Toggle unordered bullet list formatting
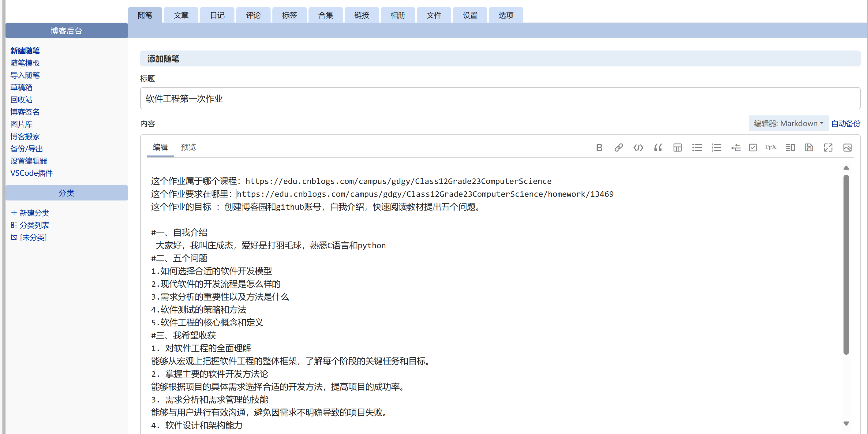The width and height of the screenshot is (868, 434). point(697,148)
